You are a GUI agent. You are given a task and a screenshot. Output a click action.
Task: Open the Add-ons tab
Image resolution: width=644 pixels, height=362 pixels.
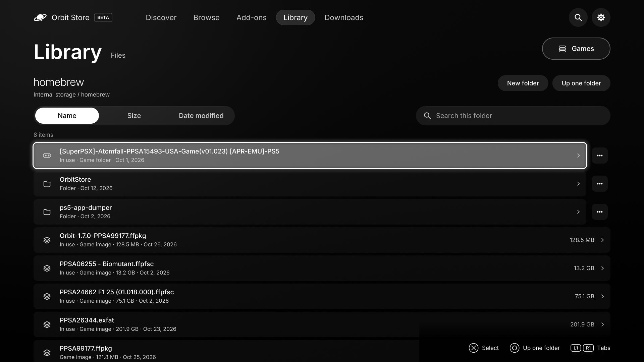(252, 17)
